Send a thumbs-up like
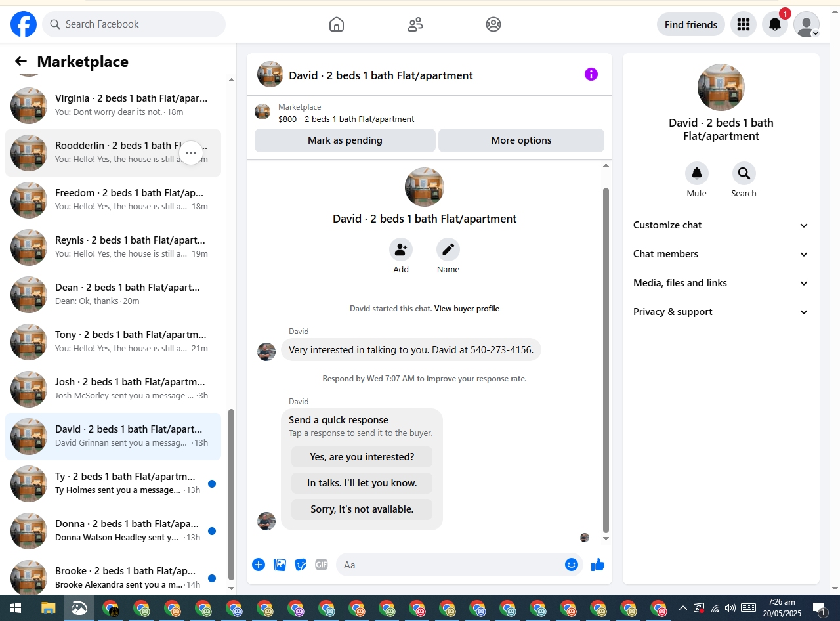Screen dimensions: 840x621 tap(598, 565)
